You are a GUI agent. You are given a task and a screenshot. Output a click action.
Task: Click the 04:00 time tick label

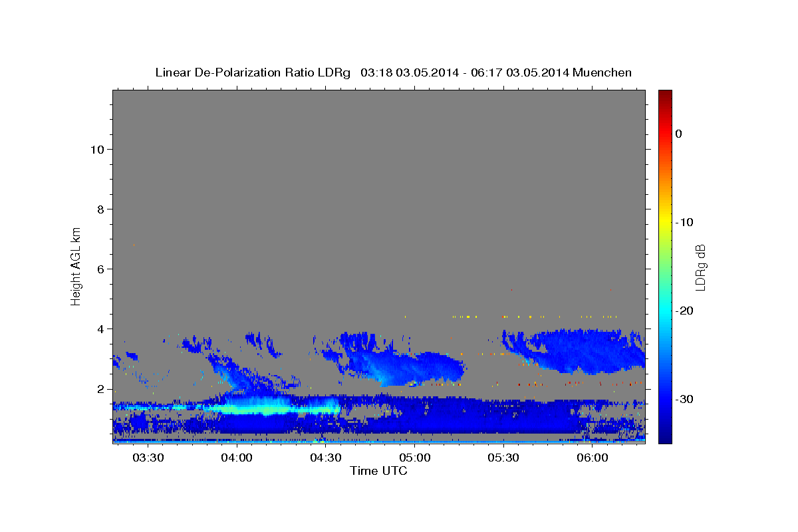pos(237,458)
